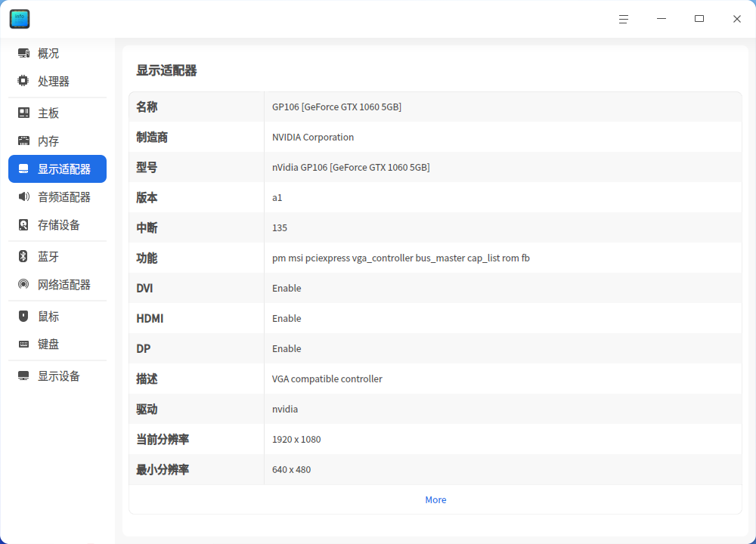
Task: Click the 主板 motherboard icon
Action: tap(23, 113)
